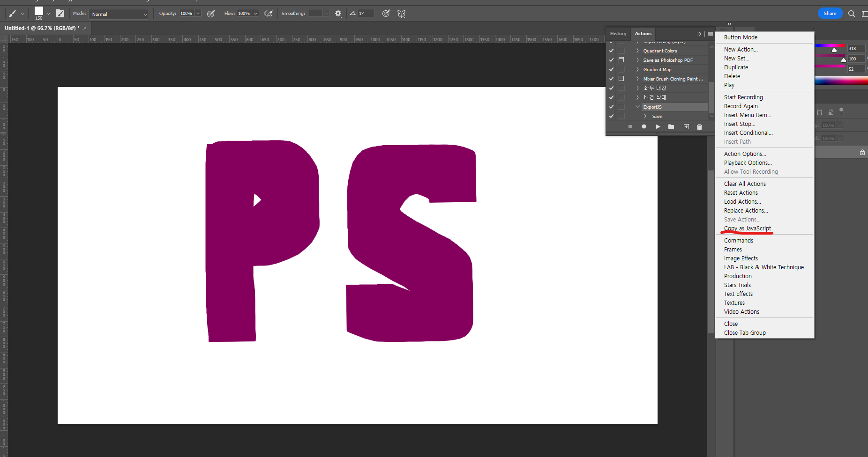Viewport: 868px width, 457px height.
Task: Pick a color from the spectrum ramp
Action: [x=841, y=81]
